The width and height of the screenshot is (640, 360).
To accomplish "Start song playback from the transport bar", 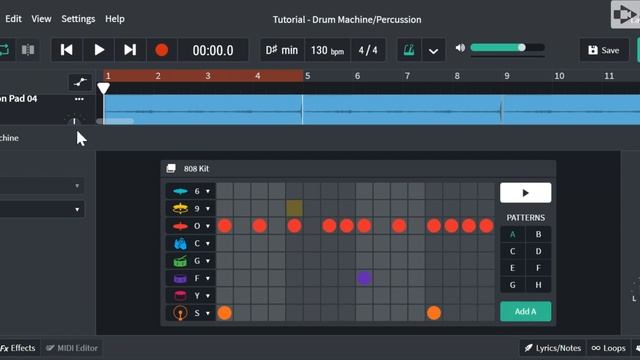I will point(99,50).
